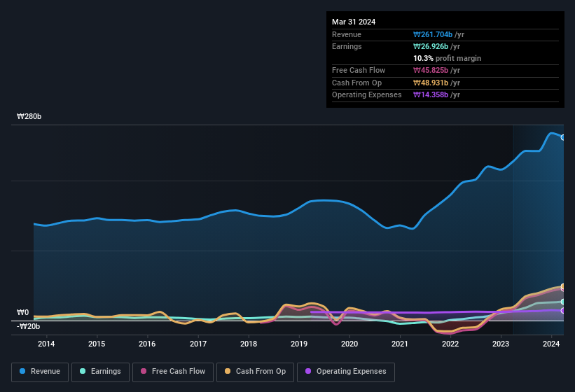Click the Earnings teal endpoint marker
Screen dimensions: 575x392
563,302
